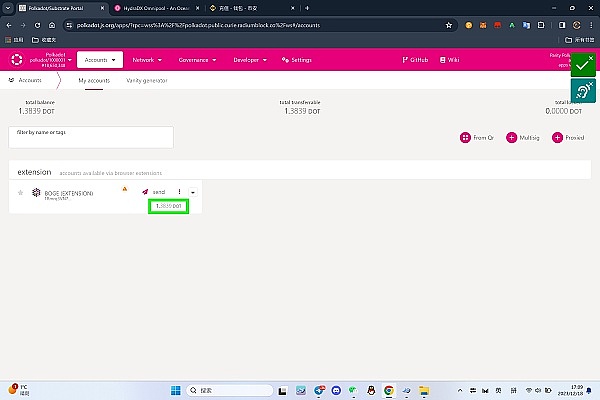Click total balance 1.3839 DOT value
Viewport: 600px width, 400px height.
click(x=37, y=111)
